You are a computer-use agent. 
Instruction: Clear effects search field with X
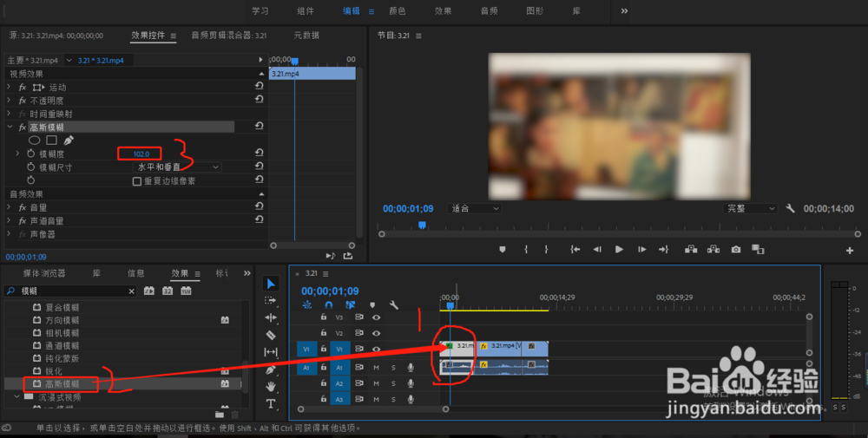[x=131, y=291]
